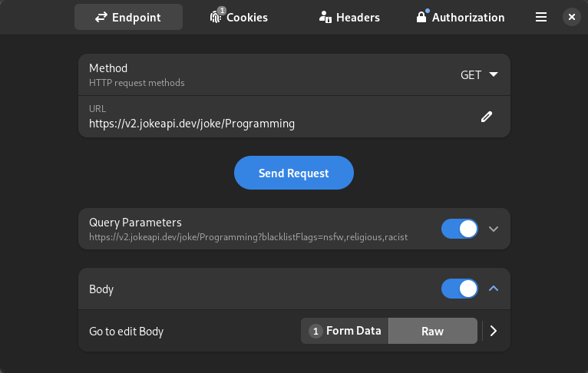Select Form Data body type
588x373 pixels.
tap(345, 331)
